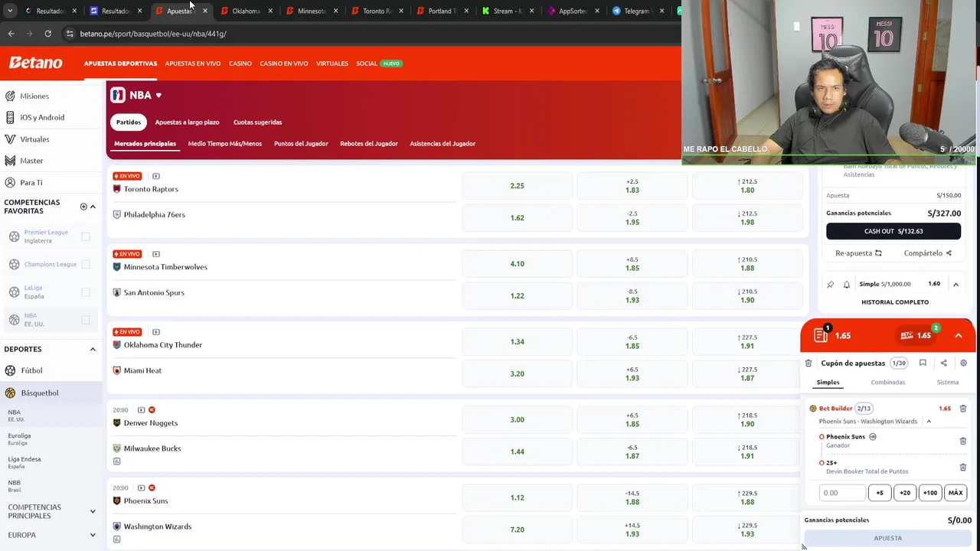Switch bet slip to Combinadas tab
This screenshot has width=980, height=551.
click(x=888, y=383)
